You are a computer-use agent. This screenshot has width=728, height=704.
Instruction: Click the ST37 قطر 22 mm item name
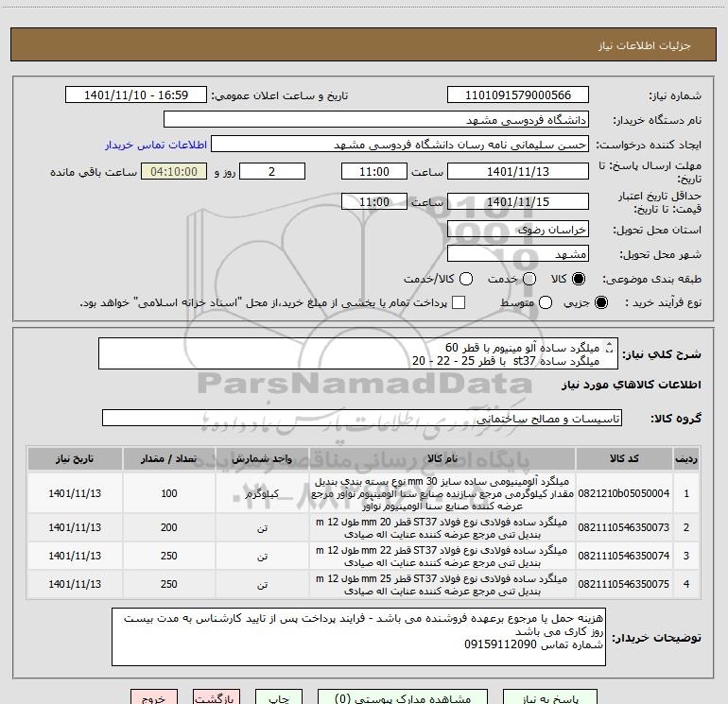tap(442, 557)
